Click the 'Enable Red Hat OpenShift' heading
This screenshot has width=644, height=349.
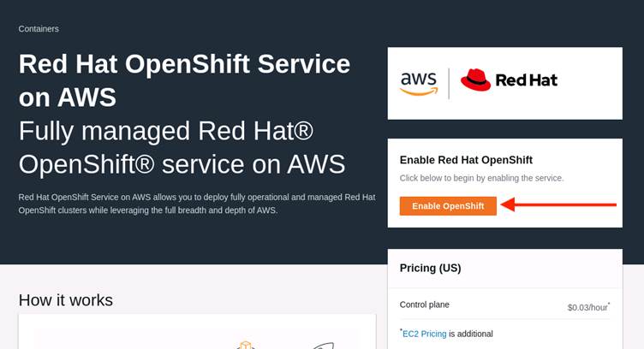pos(466,160)
